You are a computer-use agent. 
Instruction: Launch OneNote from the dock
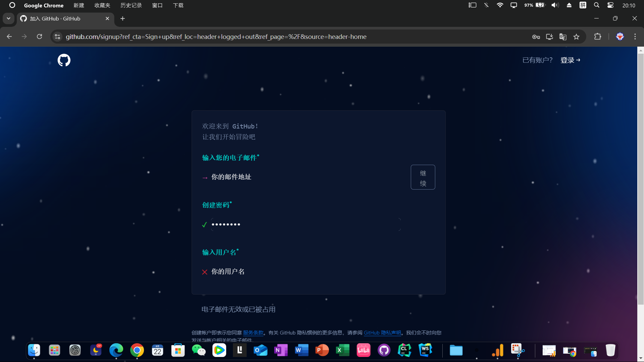point(281,350)
